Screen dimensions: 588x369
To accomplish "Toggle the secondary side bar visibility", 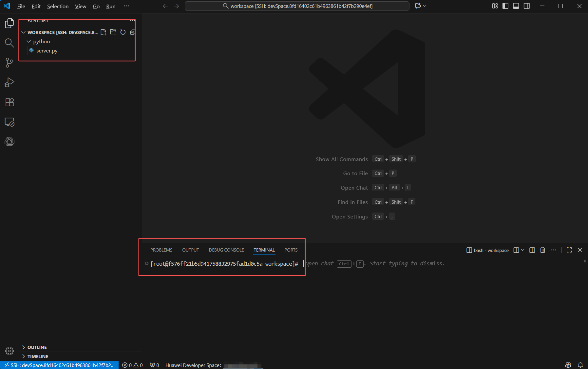I will (x=527, y=6).
